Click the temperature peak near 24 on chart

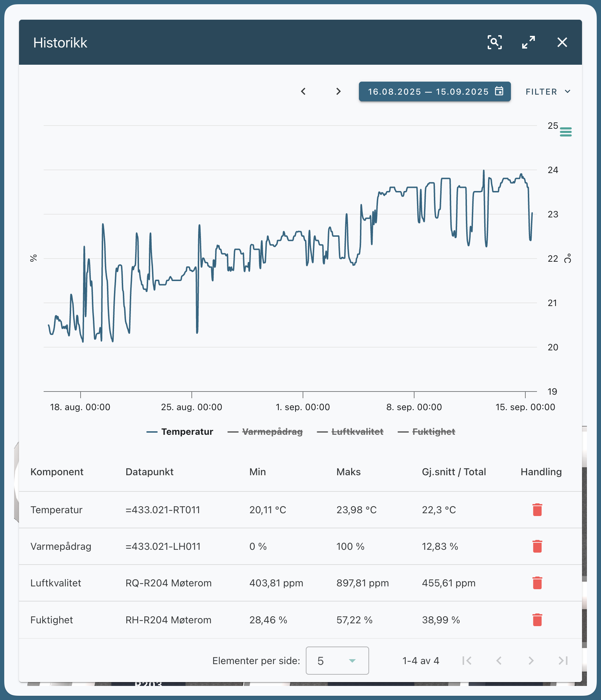(483, 171)
